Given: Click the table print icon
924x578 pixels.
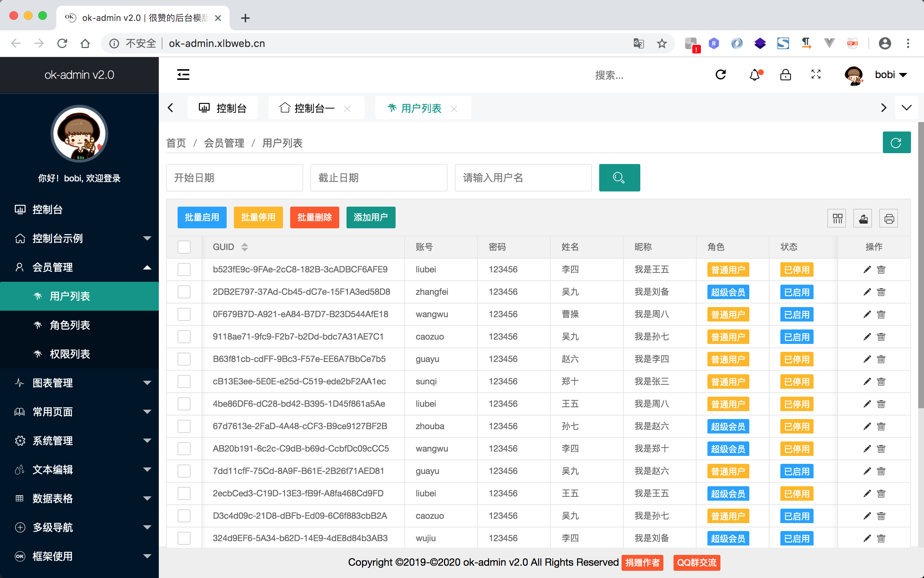Looking at the screenshot, I should coord(889,219).
